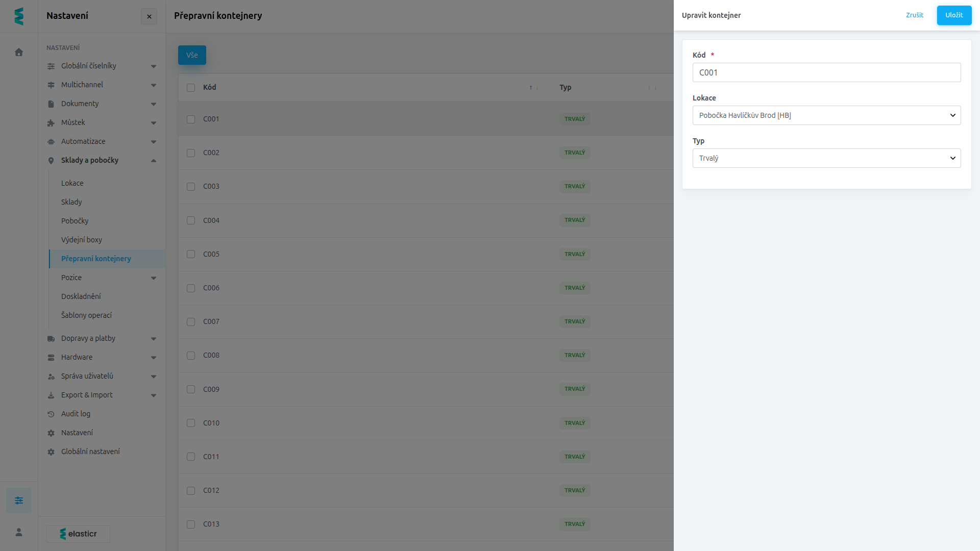Open the C010 table row

[426, 423]
